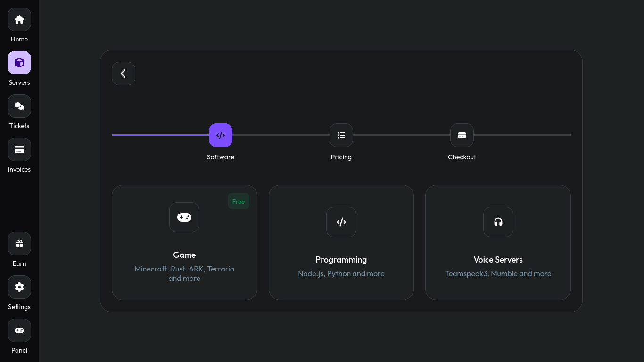
Task: Go to the Home page icon
Action: [x=19, y=19]
